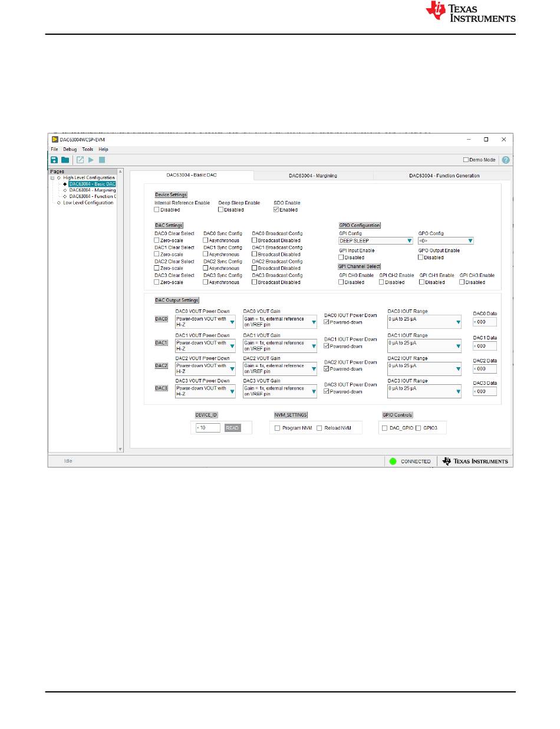Click the DAC0 Data input field
Image resolution: width=560 pixels, height=729 pixels.
tap(485, 322)
